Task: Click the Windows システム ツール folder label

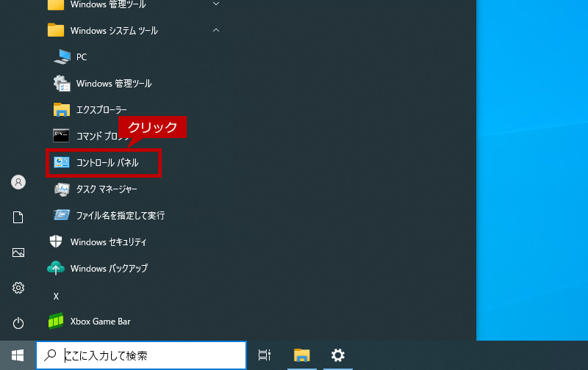Action: (x=114, y=30)
